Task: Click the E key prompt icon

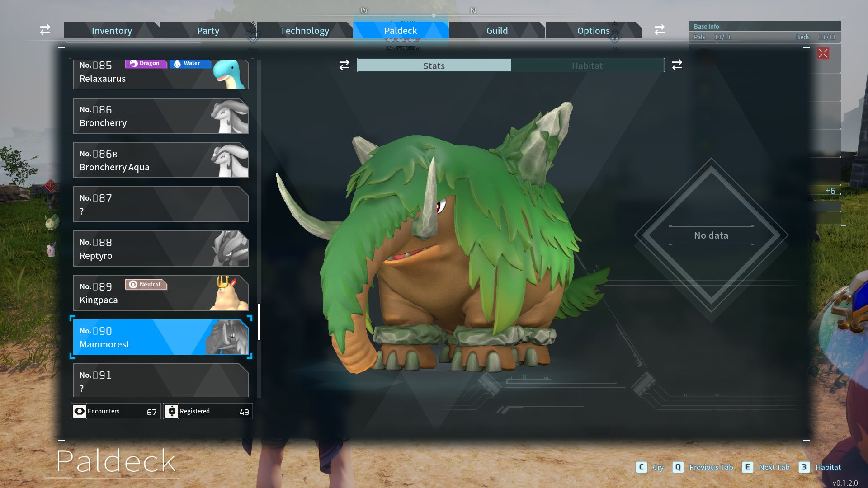Action: coord(748,467)
